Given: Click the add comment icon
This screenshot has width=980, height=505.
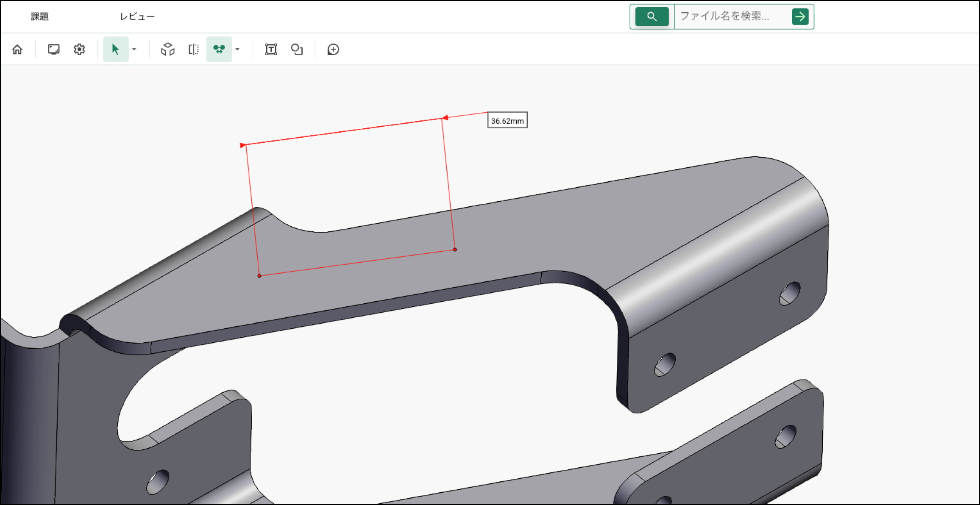Looking at the screenshot, I should (333, 50).
